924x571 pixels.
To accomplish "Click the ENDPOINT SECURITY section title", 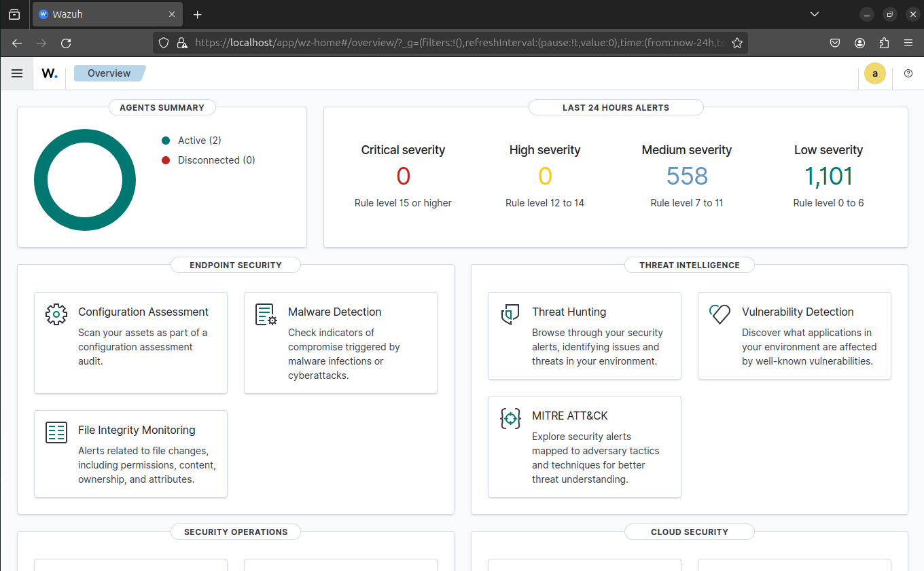I will pyautogui.click(x=236, y=265).
